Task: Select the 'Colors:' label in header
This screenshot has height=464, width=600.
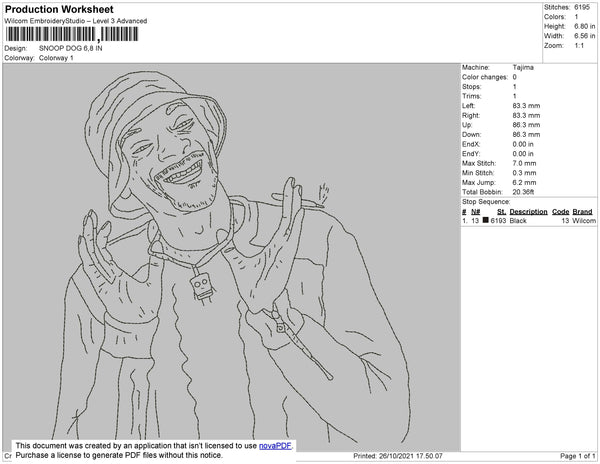Action: click(554, 17)
